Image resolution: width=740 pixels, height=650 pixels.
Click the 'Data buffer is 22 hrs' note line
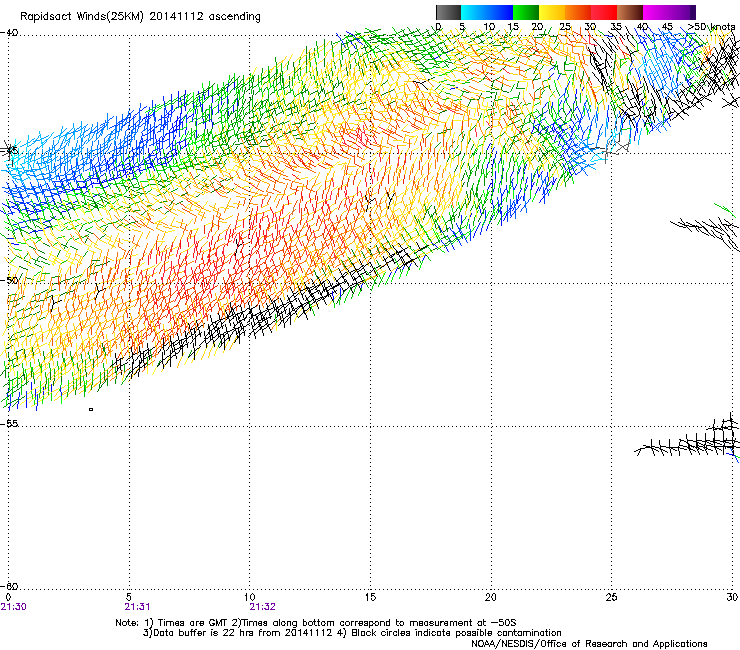[x=352, y=633]
